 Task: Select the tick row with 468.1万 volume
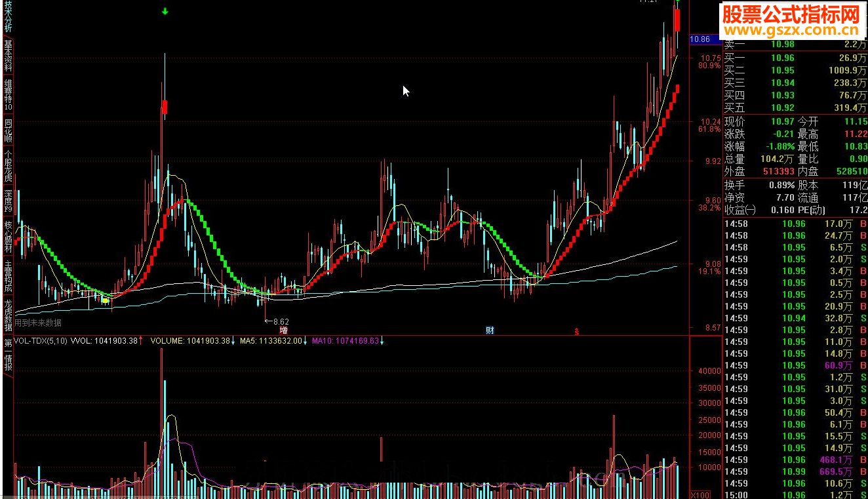pyautogui.click(x=795, y=460)
